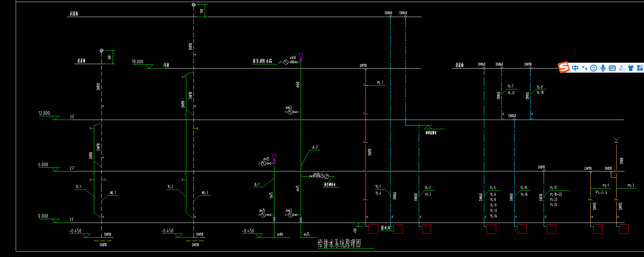The width and height of the screenshot is (644, 257).
Task: Select the 接空调补水 annotation
Action: pos(330,185)
